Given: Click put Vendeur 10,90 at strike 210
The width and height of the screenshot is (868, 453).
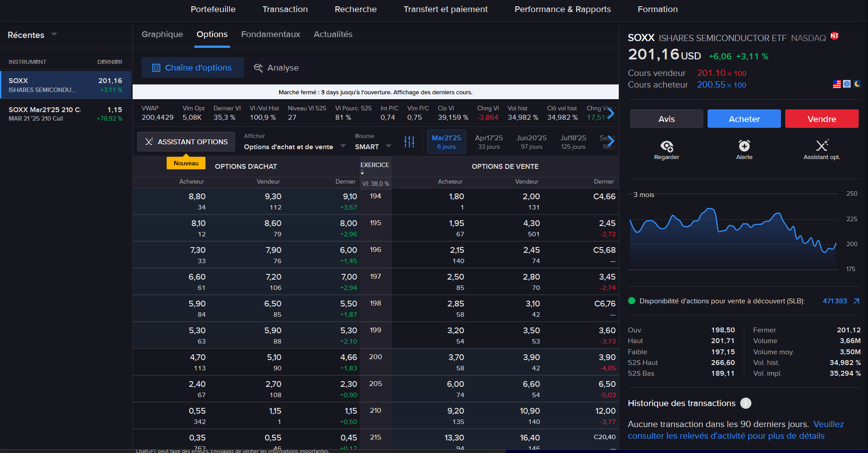Looking at the screenshot, I should [x=530, y=411].
